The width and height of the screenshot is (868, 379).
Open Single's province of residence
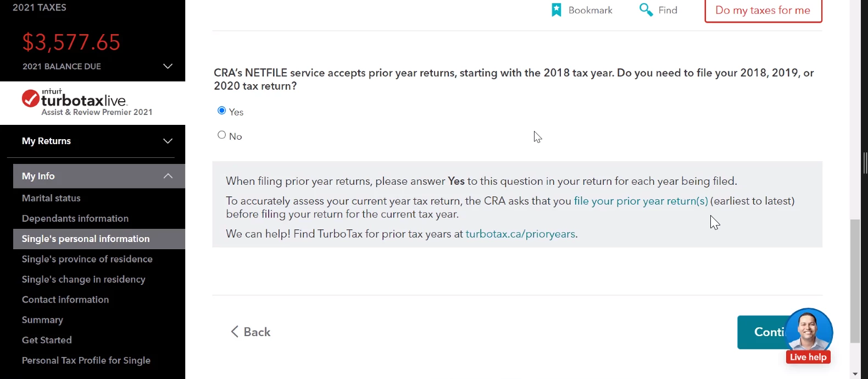pos(87,259)
